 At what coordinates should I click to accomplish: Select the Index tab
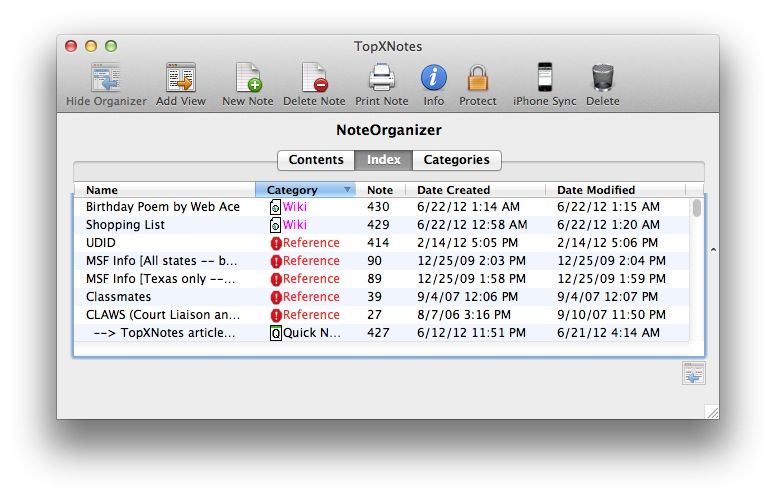[x=384, y=160]
